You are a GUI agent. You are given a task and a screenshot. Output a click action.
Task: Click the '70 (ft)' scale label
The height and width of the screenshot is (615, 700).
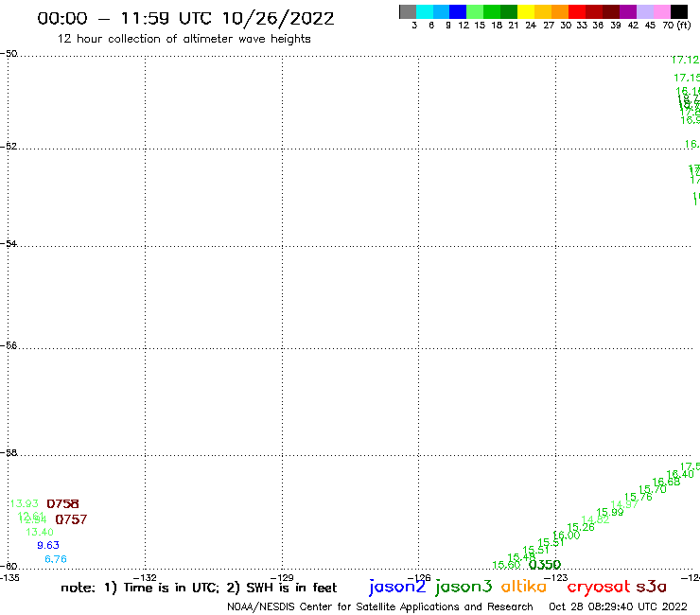pos(676,26)
